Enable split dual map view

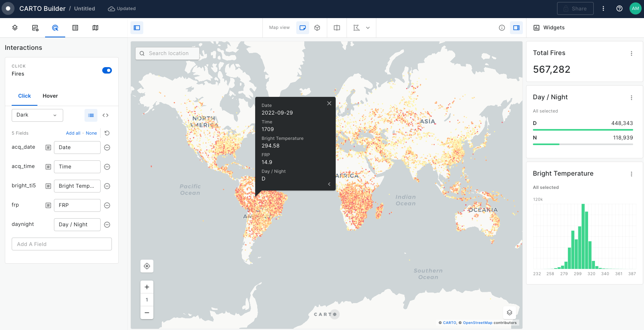337,28
